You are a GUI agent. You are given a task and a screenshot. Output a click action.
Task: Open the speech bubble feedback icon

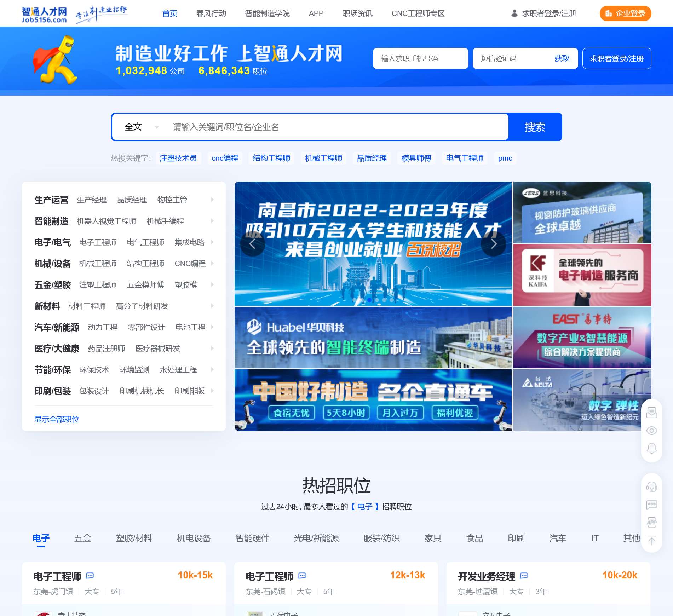(652, 504)
